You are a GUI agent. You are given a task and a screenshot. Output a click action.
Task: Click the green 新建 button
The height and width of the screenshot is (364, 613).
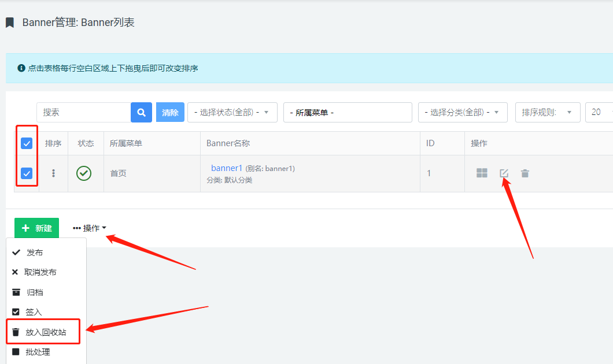36,228
